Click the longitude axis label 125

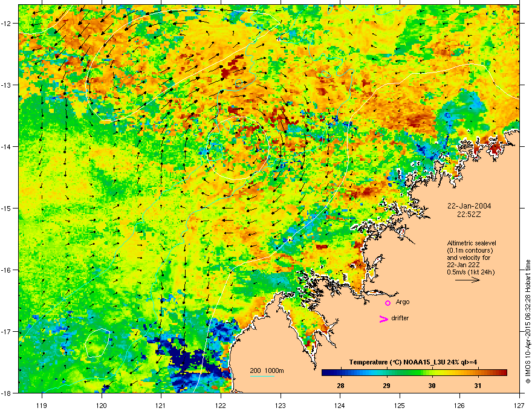pyautogui.click(x=400, y=405)
